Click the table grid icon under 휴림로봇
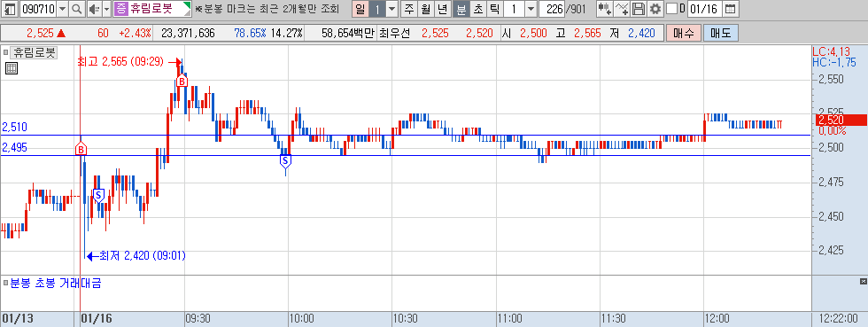 [11, 69]
